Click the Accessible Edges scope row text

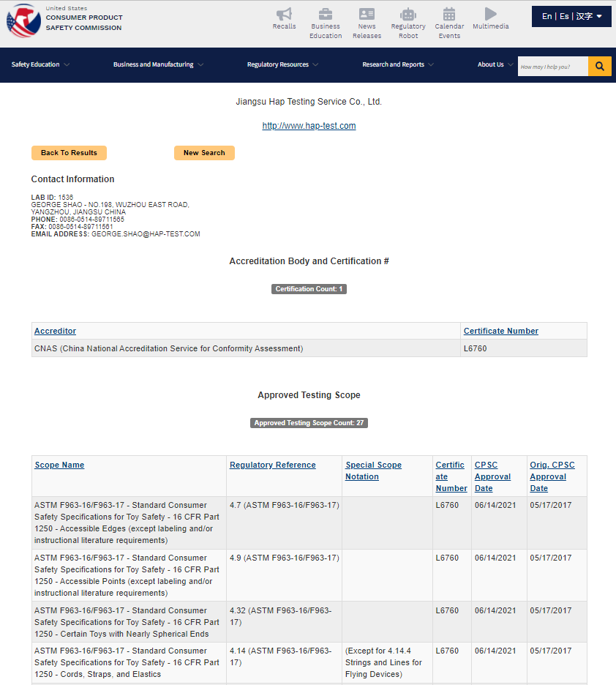127,523
